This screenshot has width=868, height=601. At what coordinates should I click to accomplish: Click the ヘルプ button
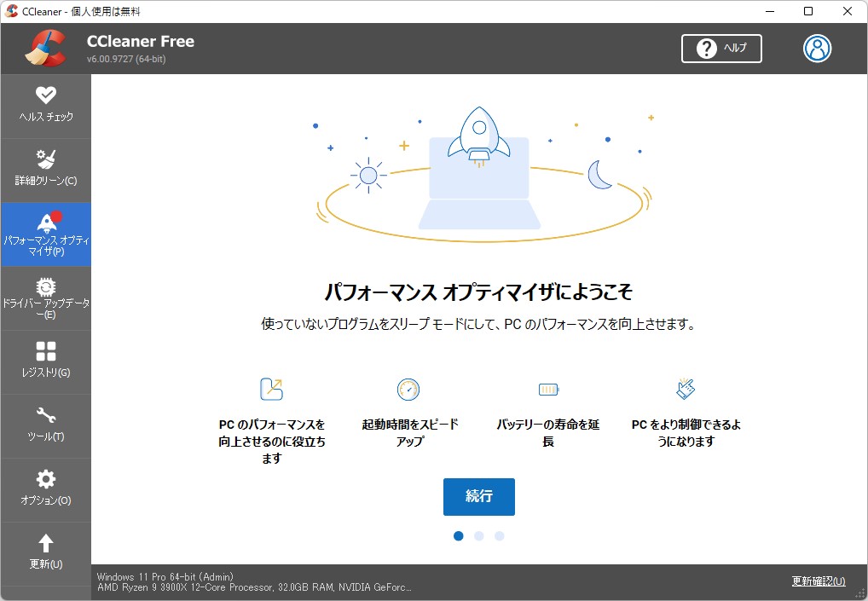[x=721, y=49]
